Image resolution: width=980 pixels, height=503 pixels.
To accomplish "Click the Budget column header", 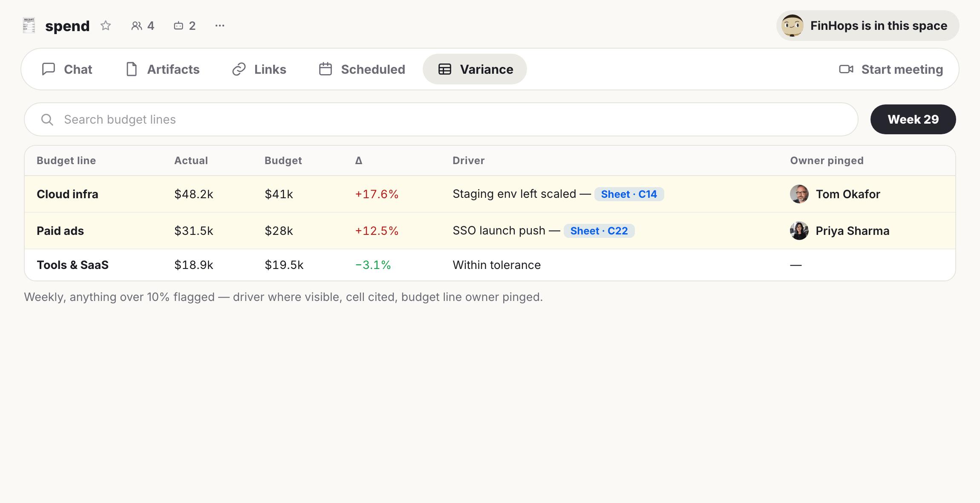I will [283, 161].
